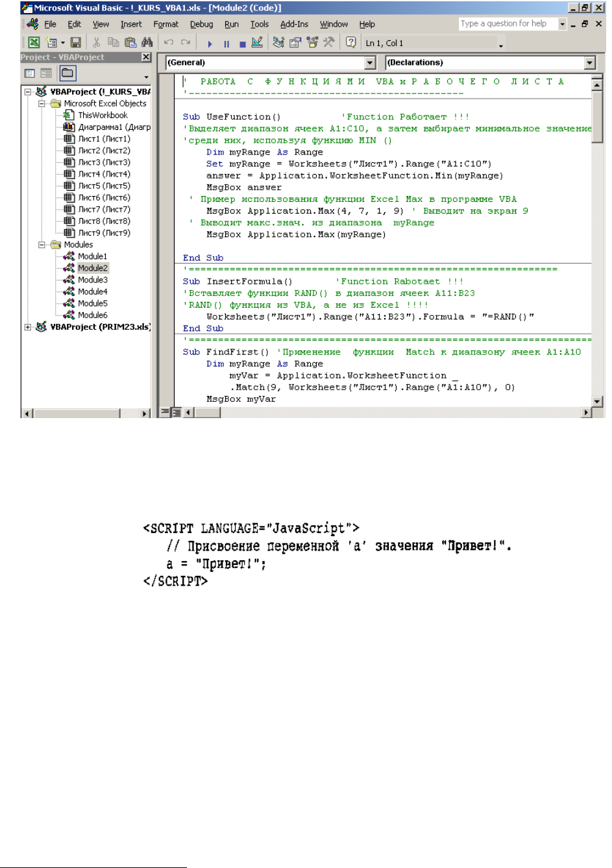This screenshot has height=868, width=612.
Task: Click the Copy icon
Action: click(x=113, y=43)
